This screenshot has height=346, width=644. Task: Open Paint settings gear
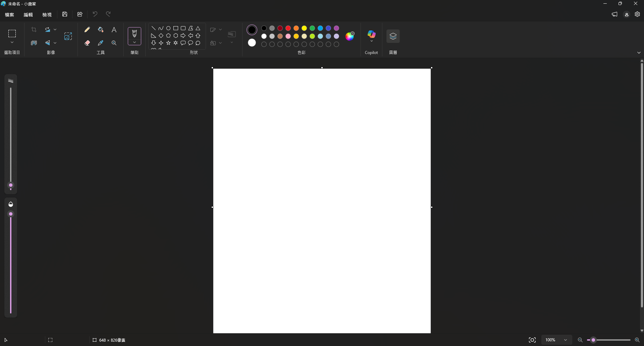[637, 14]
